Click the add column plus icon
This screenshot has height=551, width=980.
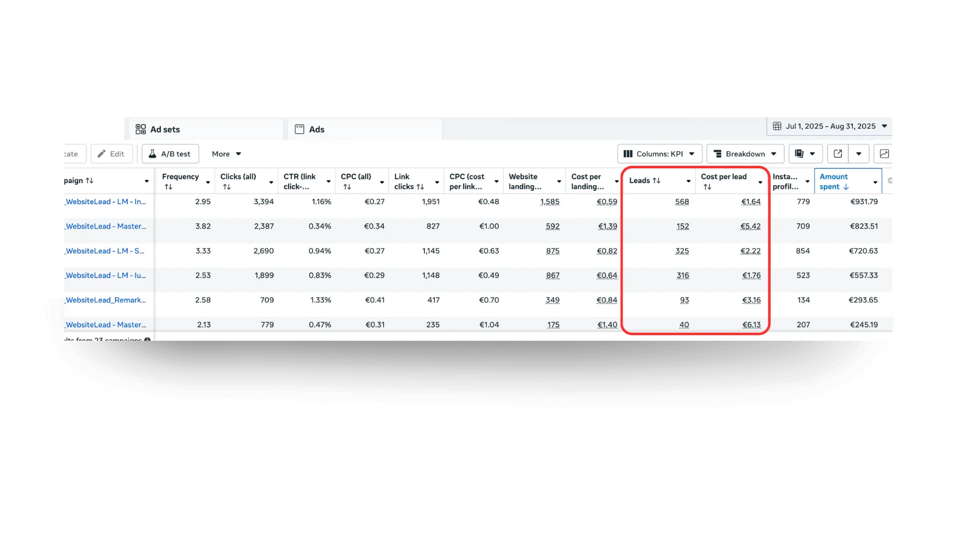pos(891,181)
